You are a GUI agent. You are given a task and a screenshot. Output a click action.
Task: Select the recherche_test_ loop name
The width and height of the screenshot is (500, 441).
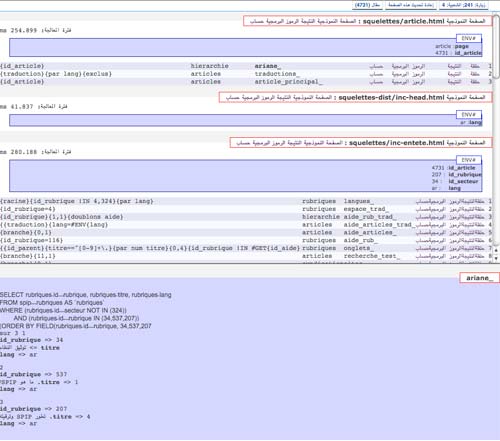click(372, 256)
